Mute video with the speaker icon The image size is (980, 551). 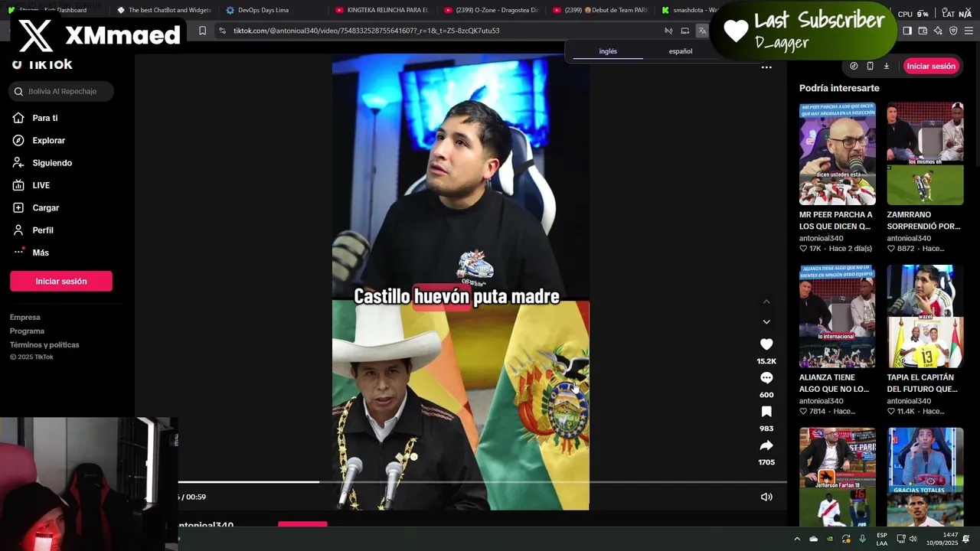(766, 497)
